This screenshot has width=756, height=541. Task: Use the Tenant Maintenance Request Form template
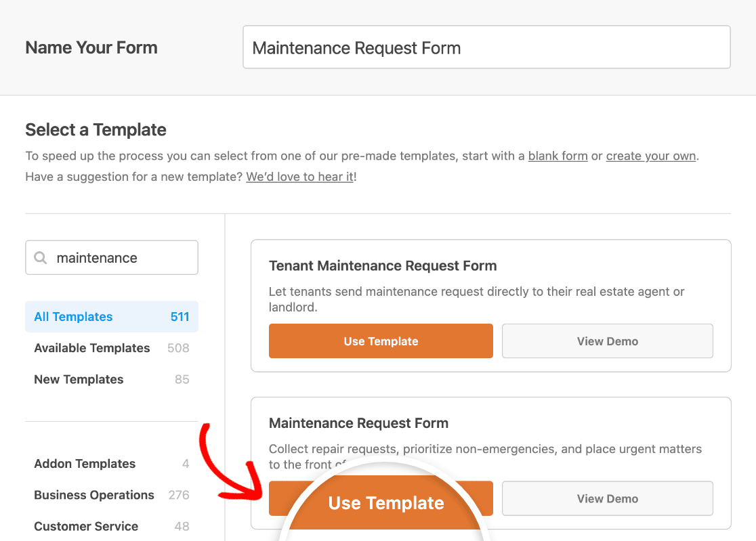(381, 341)
